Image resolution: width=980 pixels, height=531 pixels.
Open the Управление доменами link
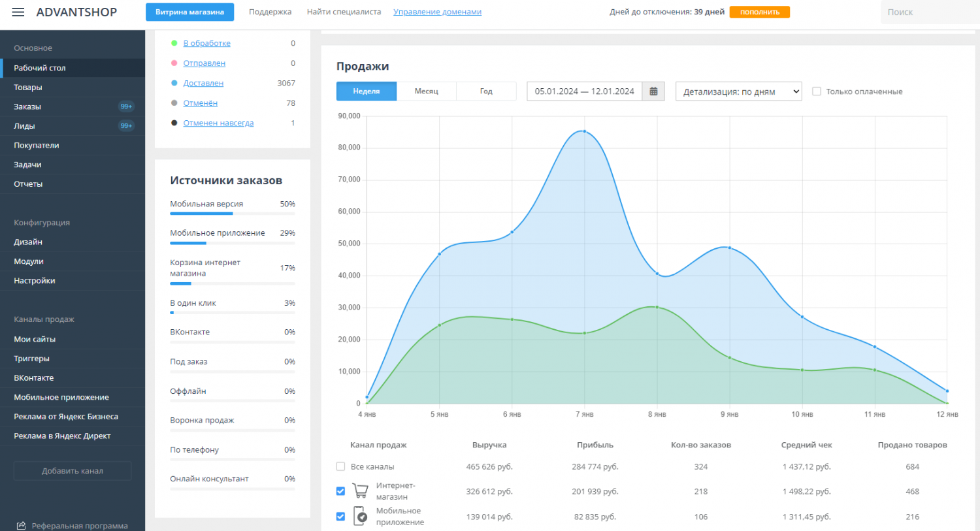tap(437, 12)
